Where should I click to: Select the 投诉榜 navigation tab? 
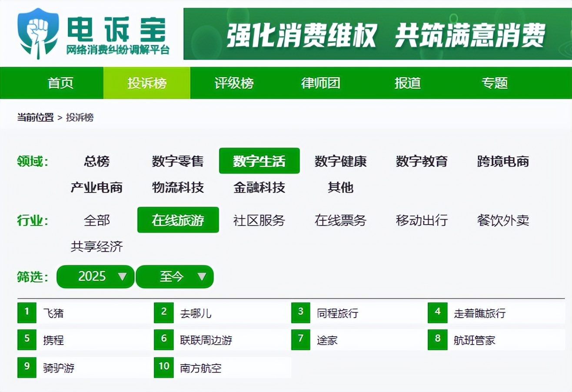[147, 83]
